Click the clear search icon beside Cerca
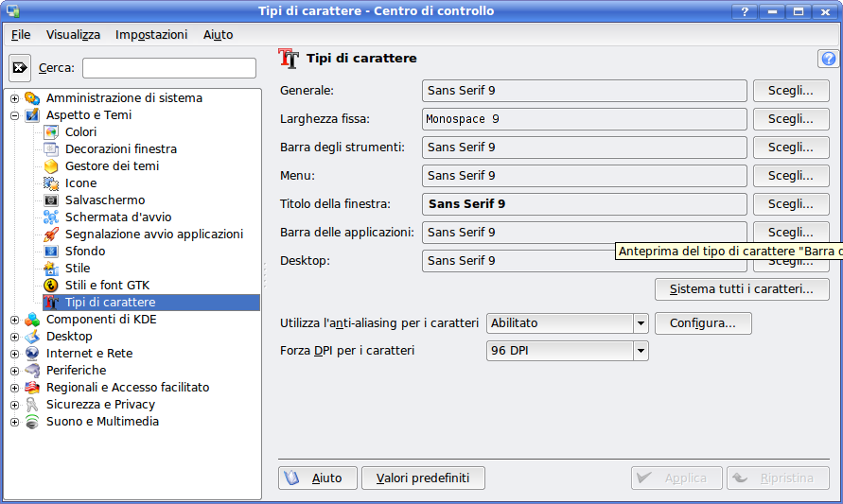Screen dimensions: 843x504 [20, 68]
